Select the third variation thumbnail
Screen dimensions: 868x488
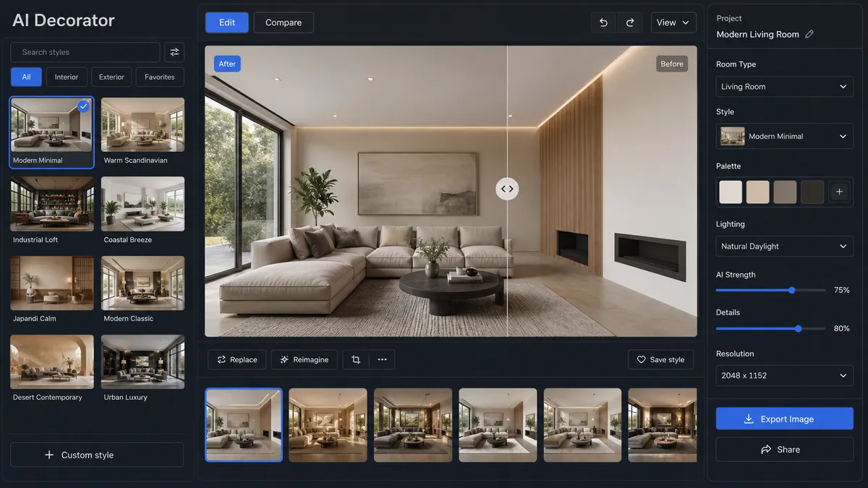[x=413, y=425]
